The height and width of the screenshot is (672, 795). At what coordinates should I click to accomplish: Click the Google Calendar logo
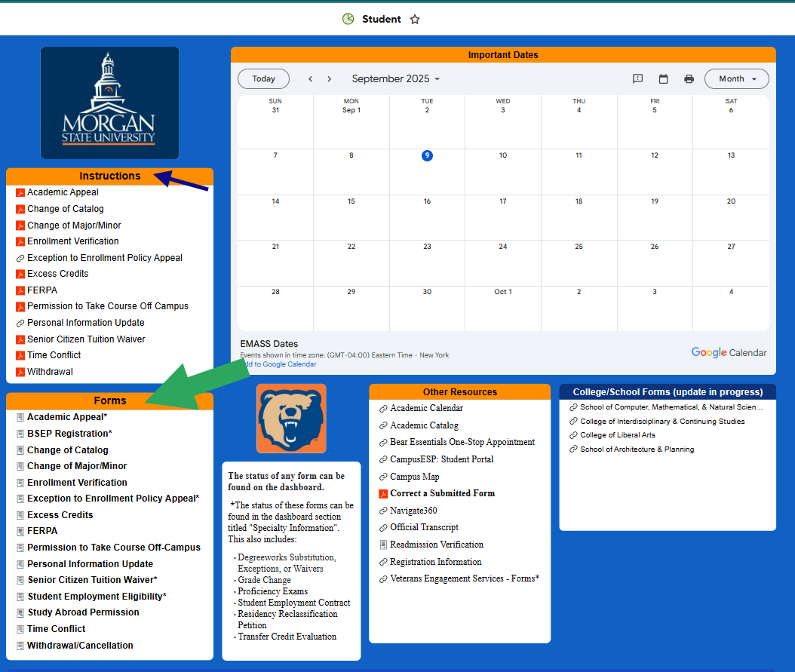tap(729, 352)
